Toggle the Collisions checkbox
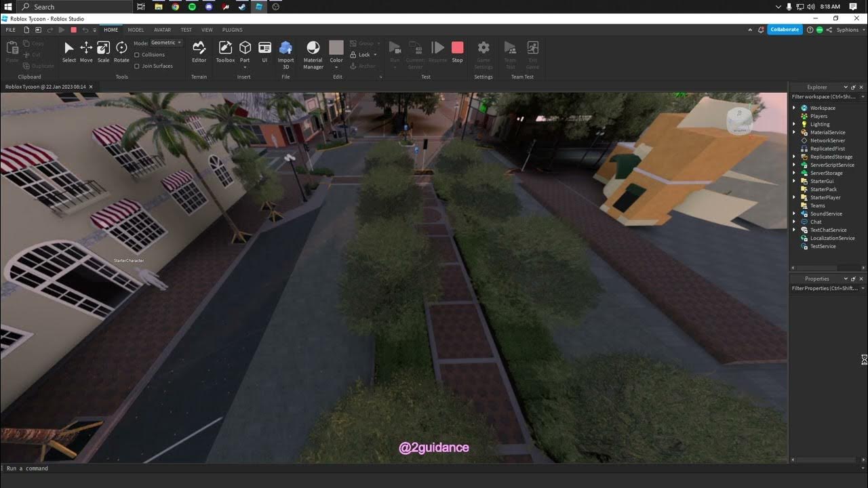The width and height of the screenshot is (868, 488). [137, 55]
